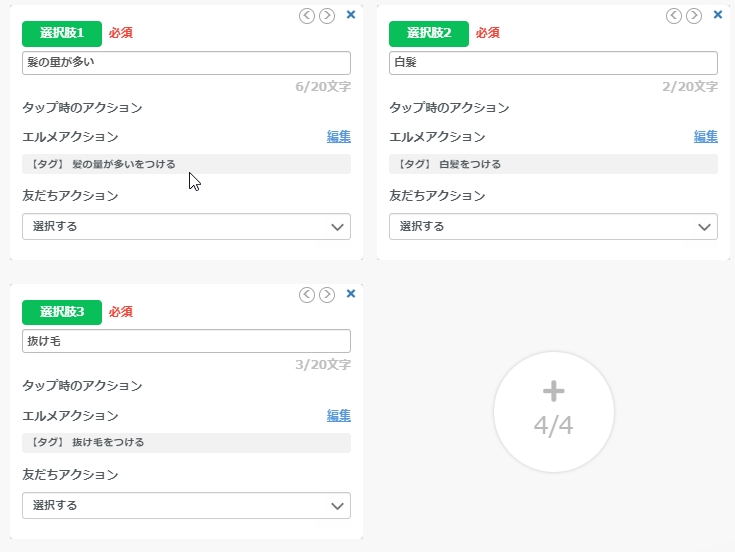Click the 白髪 text input field
The height and width of the screenshot is (552, 735).
(x=553, y=63)
